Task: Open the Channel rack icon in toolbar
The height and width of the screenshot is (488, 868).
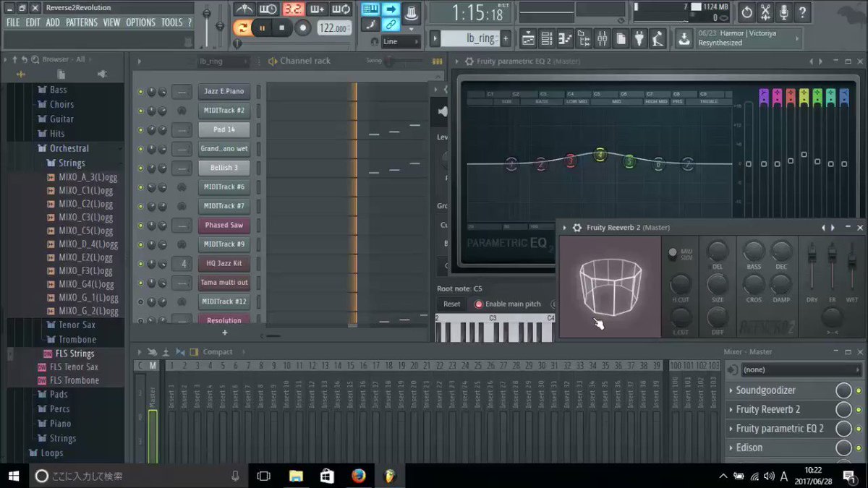Action: [547, 38]
